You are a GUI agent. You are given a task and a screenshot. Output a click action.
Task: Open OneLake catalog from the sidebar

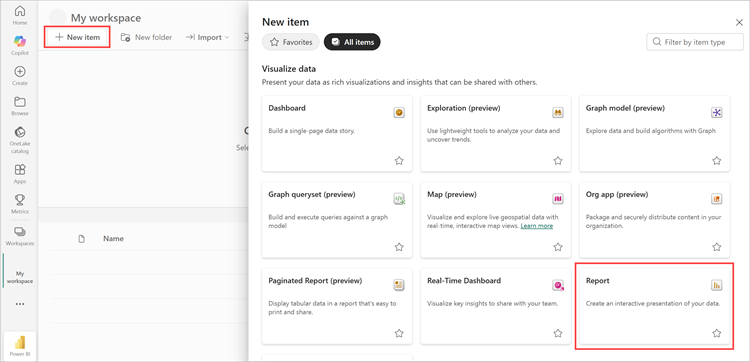click(x=20, y=140)
